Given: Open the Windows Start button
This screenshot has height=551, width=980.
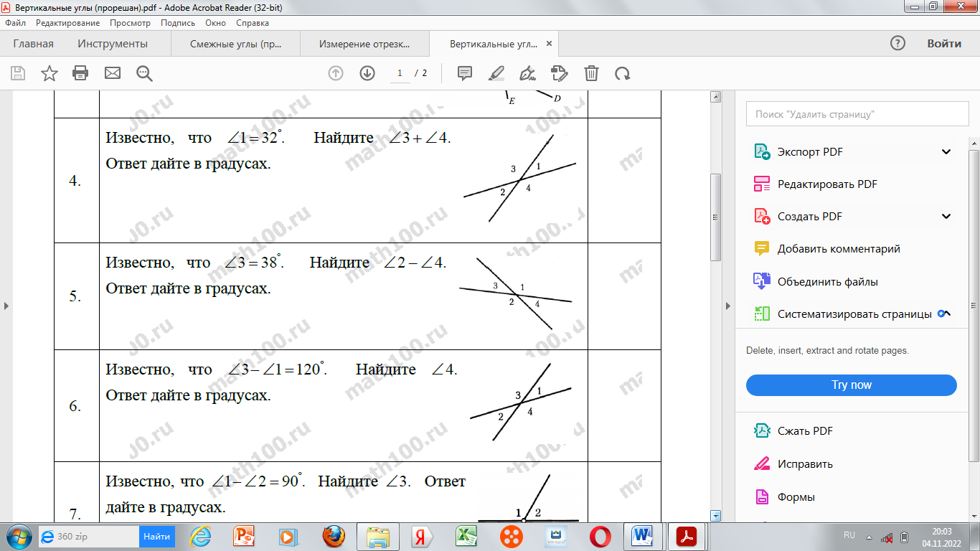Looking at the screenshot, I should [x=18, y=537].
